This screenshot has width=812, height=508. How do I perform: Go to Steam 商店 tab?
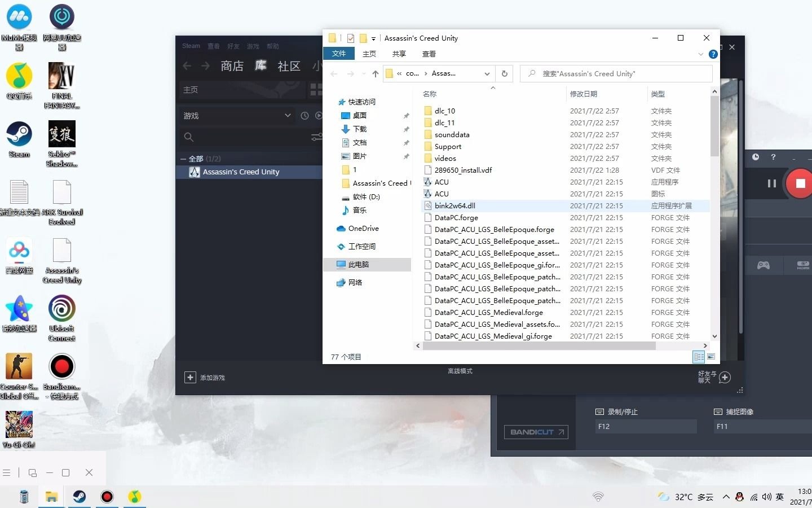[232, 66]
